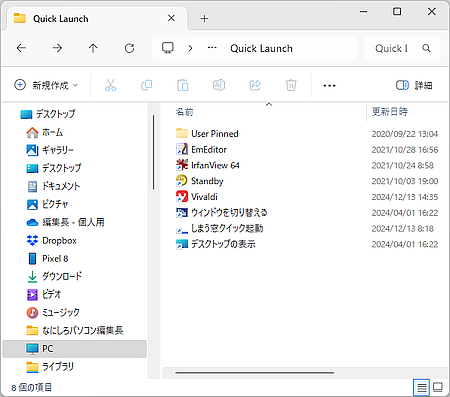Click the magnifier search icon
Screen dimensions: 450x397
coord(427,48)
